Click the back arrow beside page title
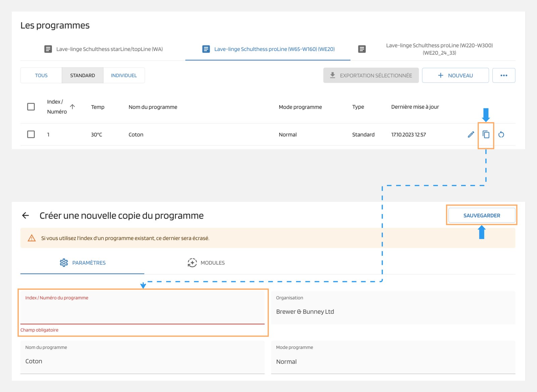Screen dimensions: 537x392 pos(26,216)
